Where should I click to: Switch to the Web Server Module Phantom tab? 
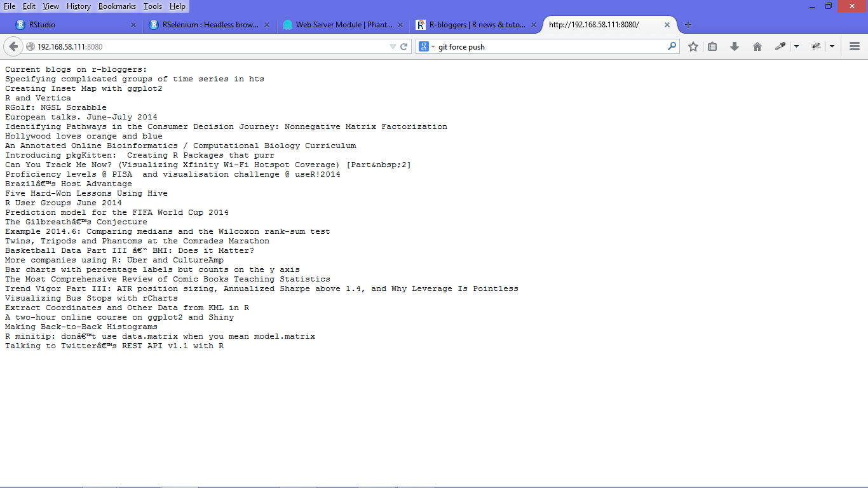[344, 25]
